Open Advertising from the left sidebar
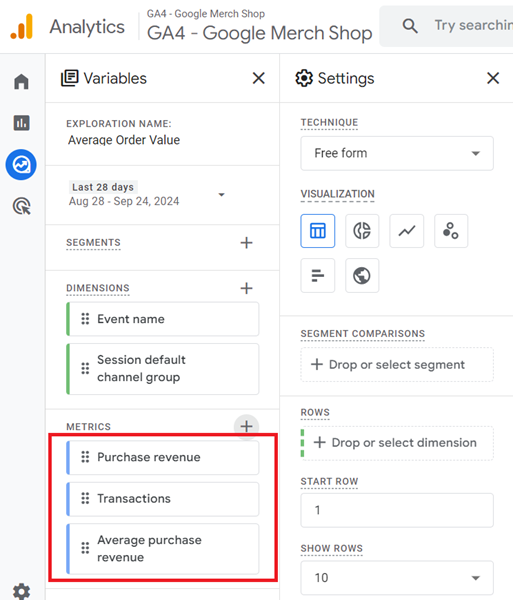 21,206
